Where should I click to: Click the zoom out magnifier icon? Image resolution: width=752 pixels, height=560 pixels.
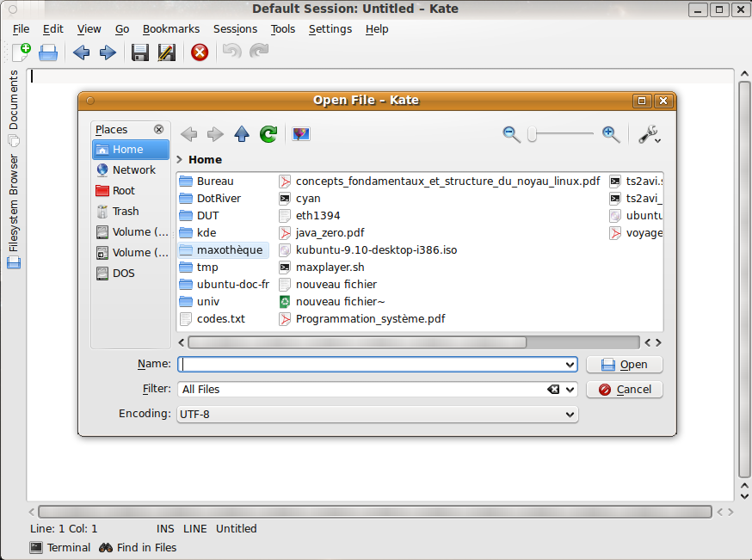click(x=511, y=134)
